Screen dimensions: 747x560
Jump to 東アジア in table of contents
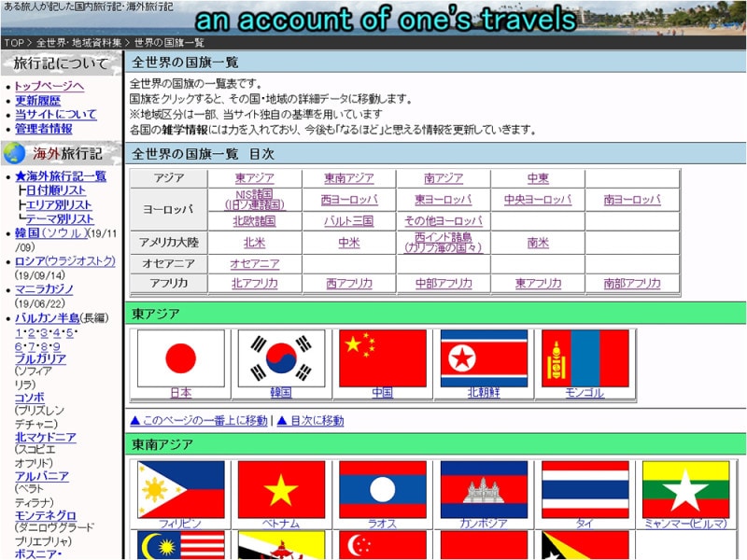(254, 178)
